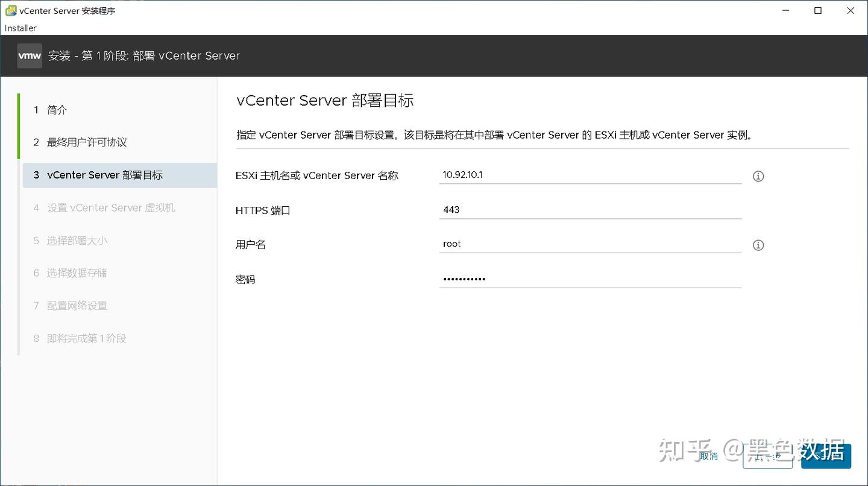Click the vCenter installer icon in the title bar

coord(8,10)
